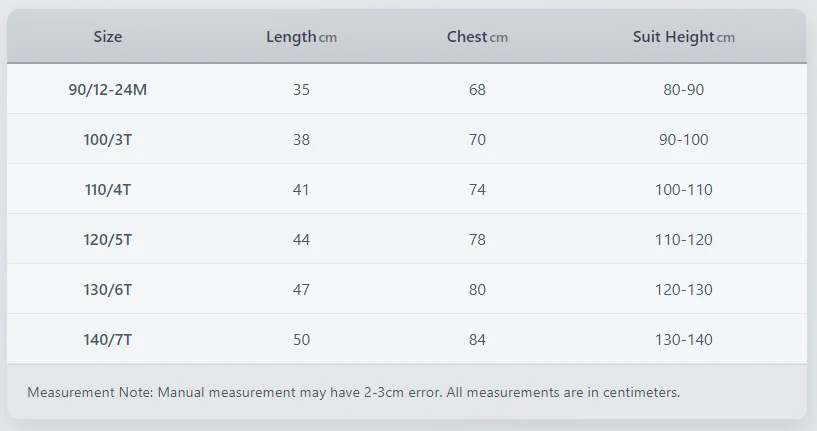This screenshot has width=817, height=431.
Task: Click the Size column header
Action: click(108, 37)
